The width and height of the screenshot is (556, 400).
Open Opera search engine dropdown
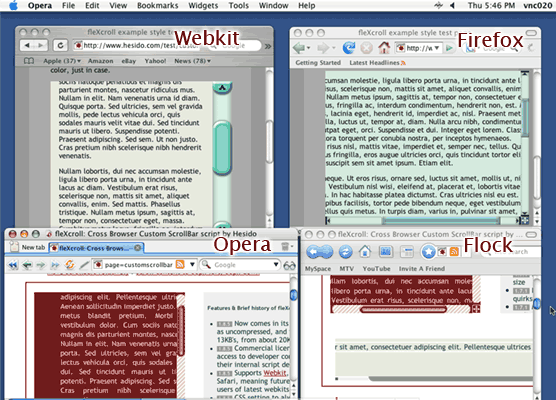coord(276,265)
